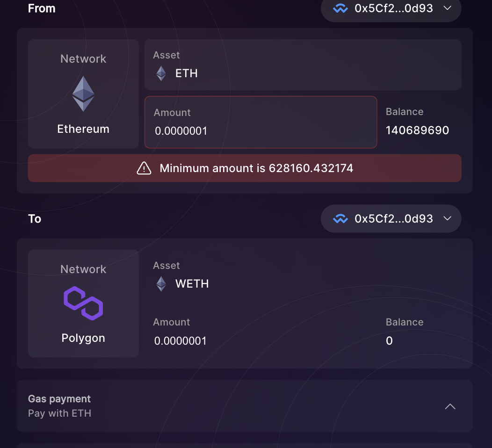Change the destination asset from WETH
Viewport: 492px width, 448px height.
click(192, 283)
